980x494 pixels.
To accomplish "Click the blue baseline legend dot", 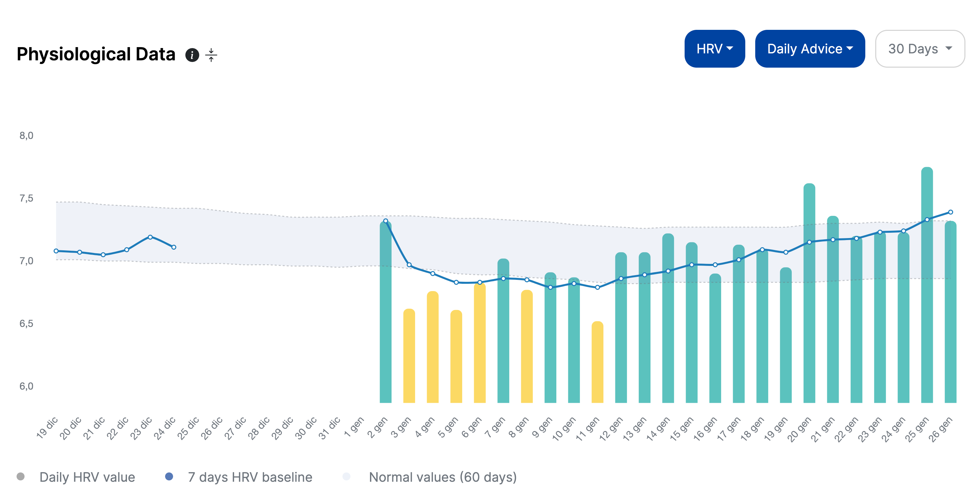I will (x=169, y=476).
